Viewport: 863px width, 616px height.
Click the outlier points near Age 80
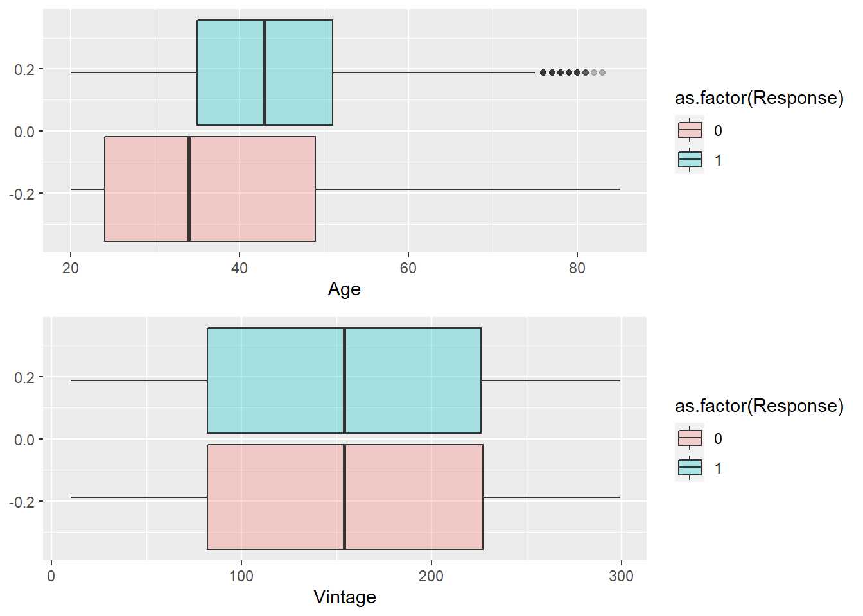coord(573,73)
